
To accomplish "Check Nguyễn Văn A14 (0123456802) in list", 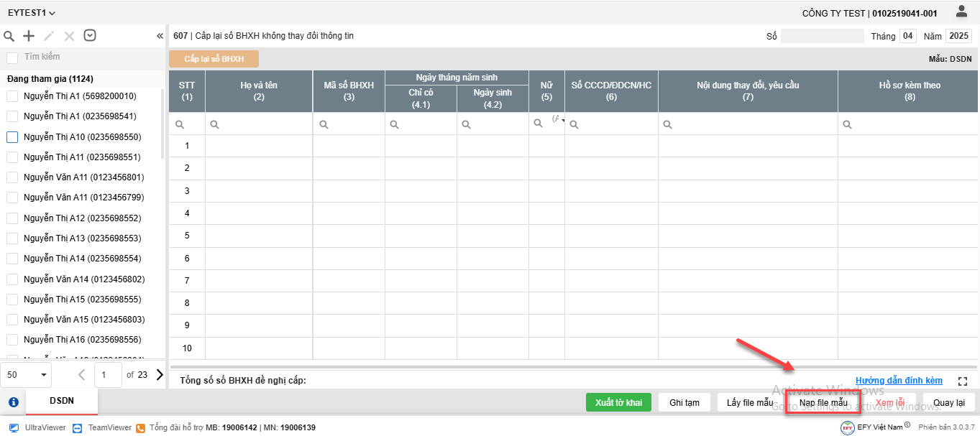I will 12,279.
